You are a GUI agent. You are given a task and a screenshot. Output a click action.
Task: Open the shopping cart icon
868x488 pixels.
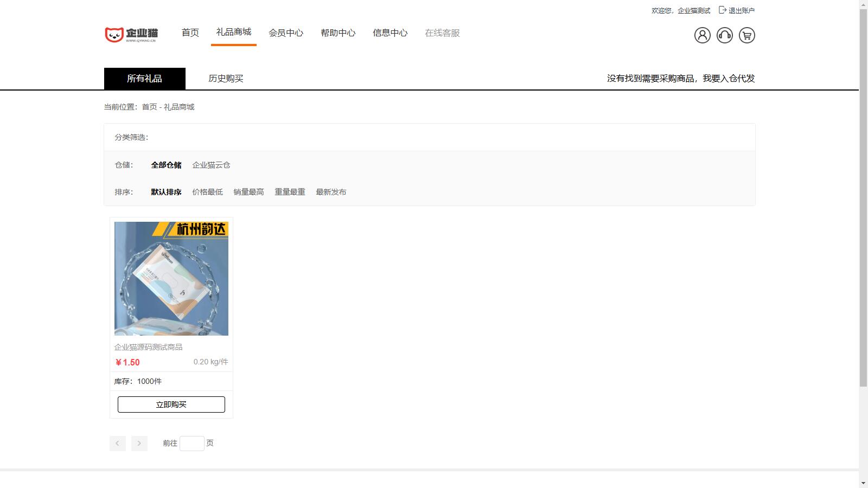(x=746, y=35)
